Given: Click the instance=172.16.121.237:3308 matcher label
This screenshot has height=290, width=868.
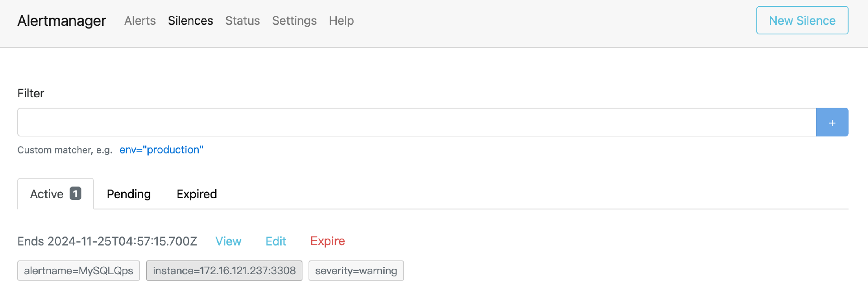Looking at the screenshot, I should [224, 271].
